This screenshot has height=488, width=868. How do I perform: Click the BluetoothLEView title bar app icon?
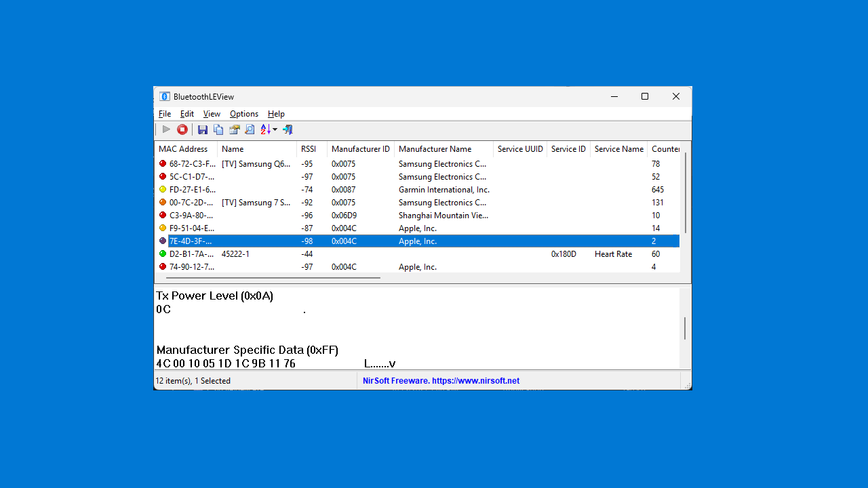pos(165,96)
